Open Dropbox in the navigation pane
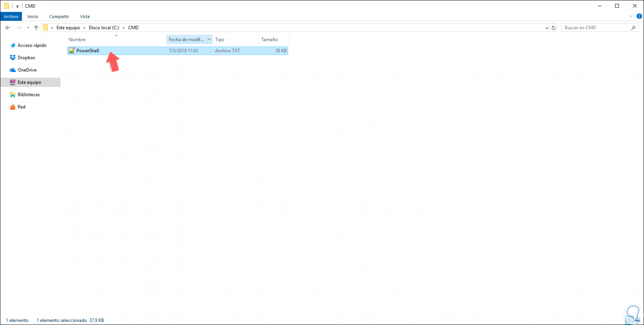The width and height of the screenshot is (644, 325). pos(26,58)
